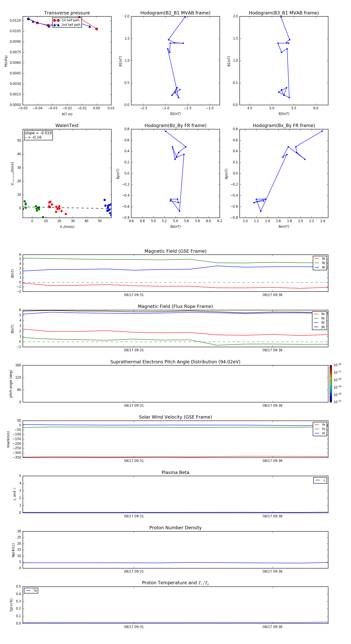351x644 pixels.
Task: Click the Proton Number Density title
Action: [x=175, y=528]
